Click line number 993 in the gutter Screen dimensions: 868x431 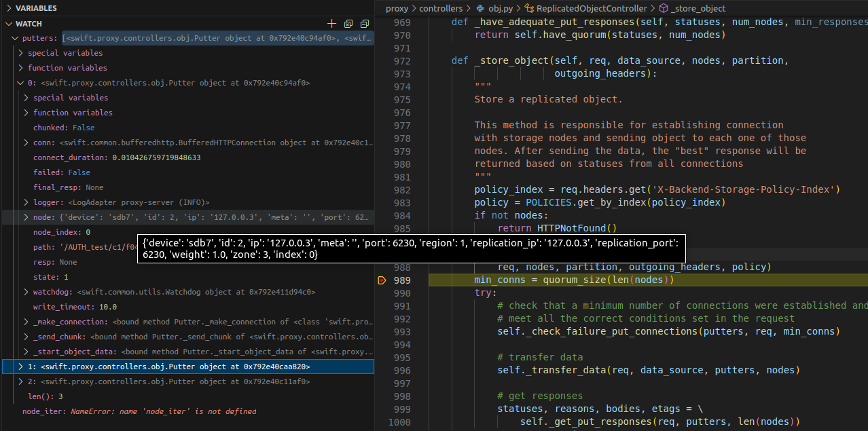(401, 332)
